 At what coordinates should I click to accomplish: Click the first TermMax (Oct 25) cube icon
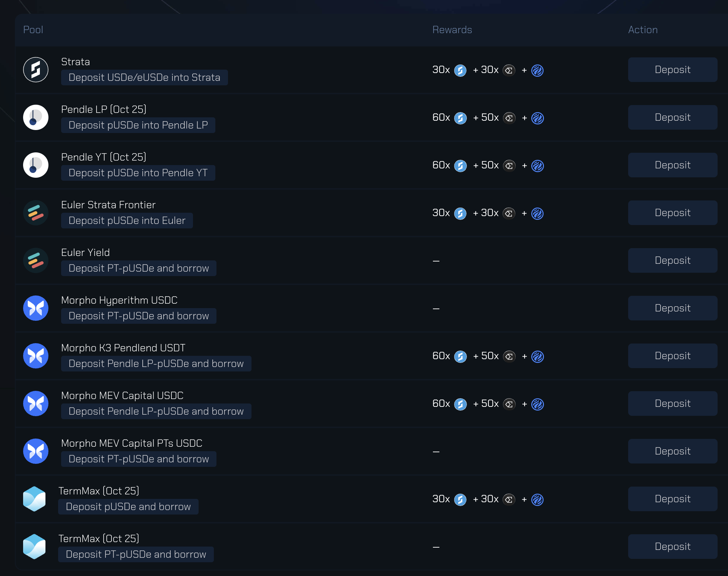pyautogui.click(x=34, y=499)
